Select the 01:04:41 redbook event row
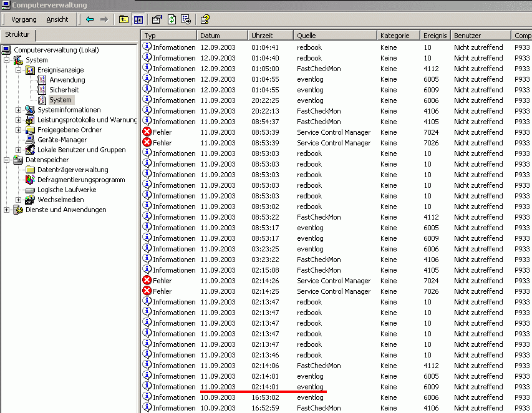 point(337,47)
